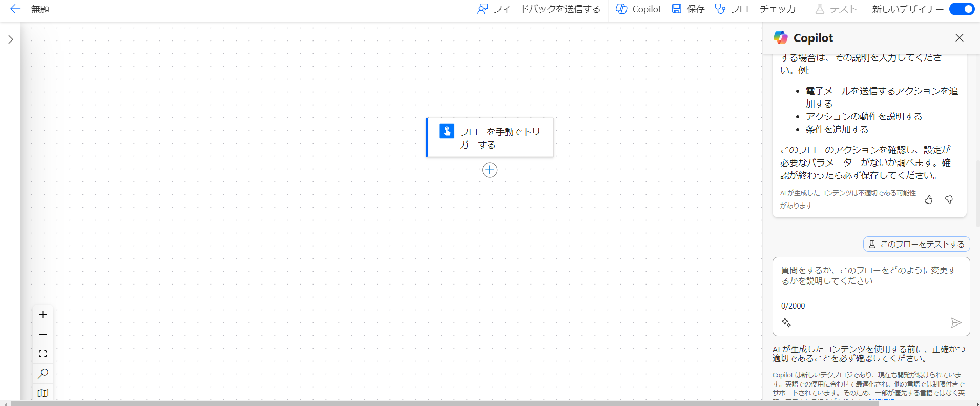The width and height of the screenshot is (980, 406).
Task: Open Copilot from the top toolbar
Action: 638,9
